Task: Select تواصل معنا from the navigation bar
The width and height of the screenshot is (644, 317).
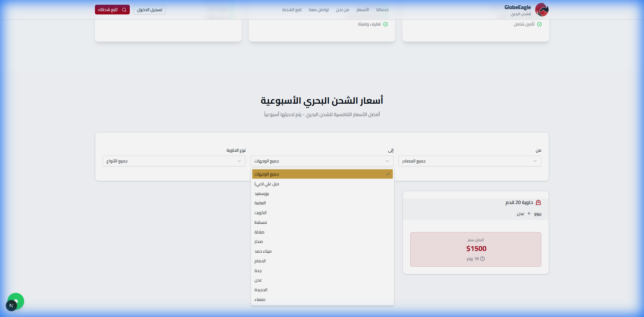Action: [319, 10]
